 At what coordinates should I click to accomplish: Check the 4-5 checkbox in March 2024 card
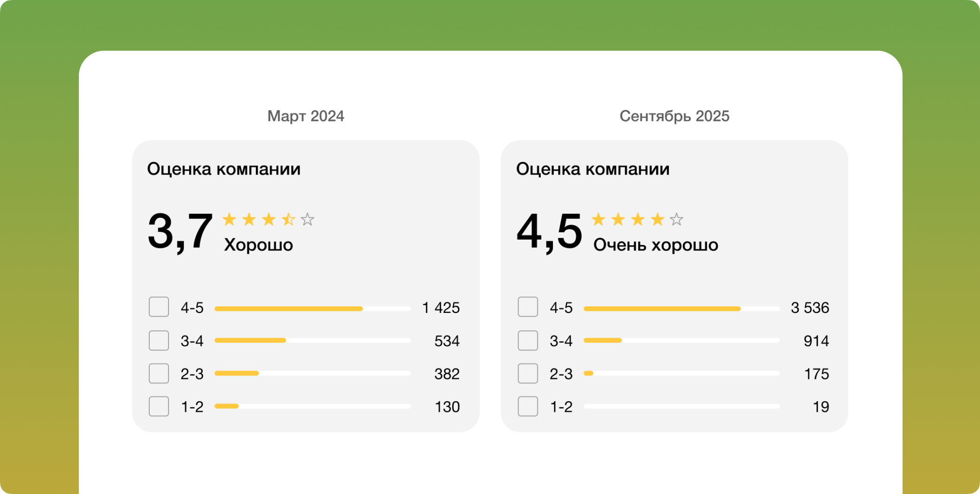click(159, 307)
